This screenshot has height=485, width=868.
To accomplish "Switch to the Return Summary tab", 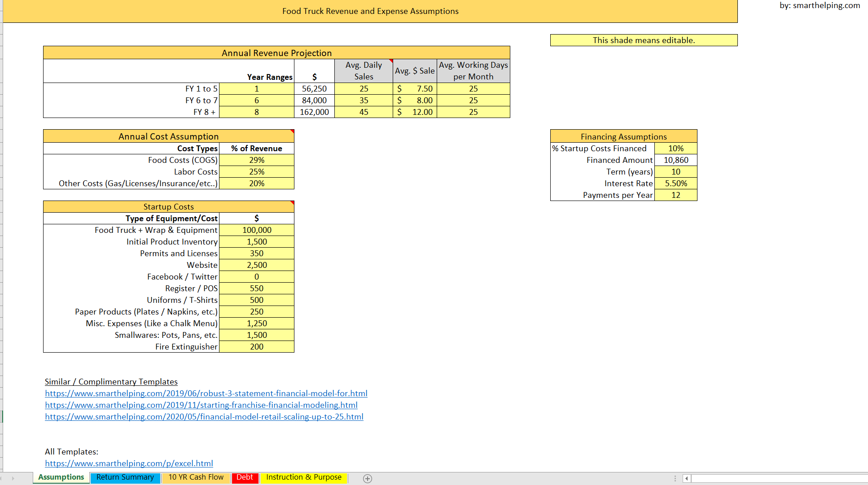I will pos(125,477).
